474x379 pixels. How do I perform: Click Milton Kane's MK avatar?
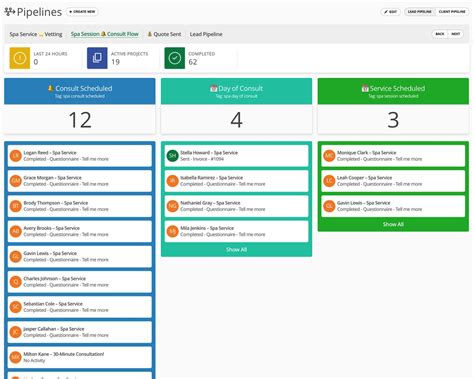(16, 357)
